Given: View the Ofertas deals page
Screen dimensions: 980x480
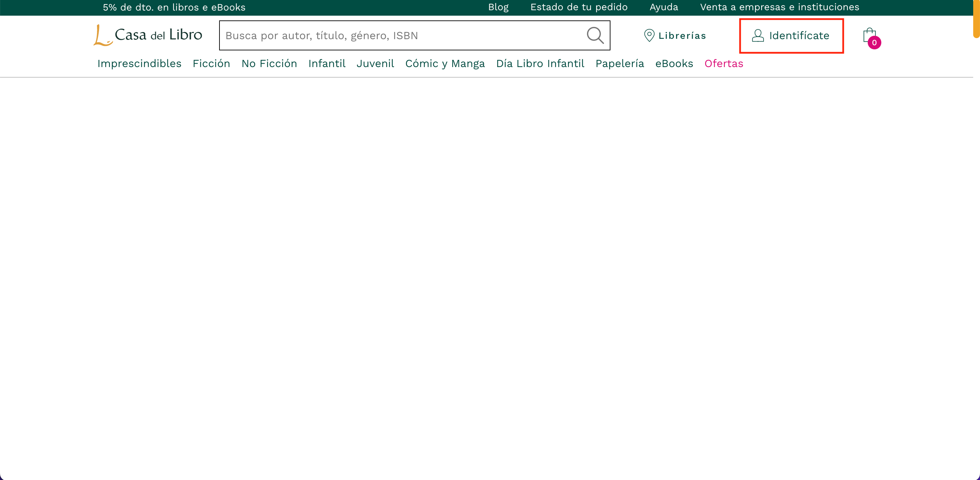Looking at the screenshot, I should tap(723, 64).
